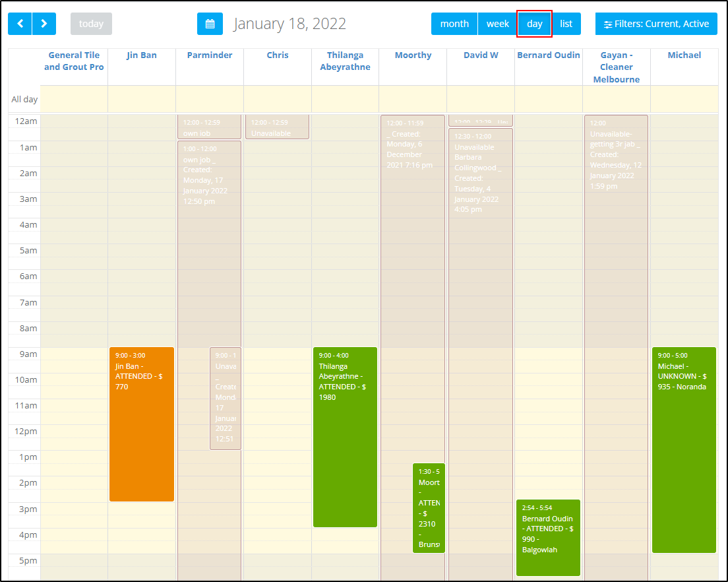Go to the previous day arrow
Image resolution: width=728 pixels, height=582 pixels.
coord(20,24)
